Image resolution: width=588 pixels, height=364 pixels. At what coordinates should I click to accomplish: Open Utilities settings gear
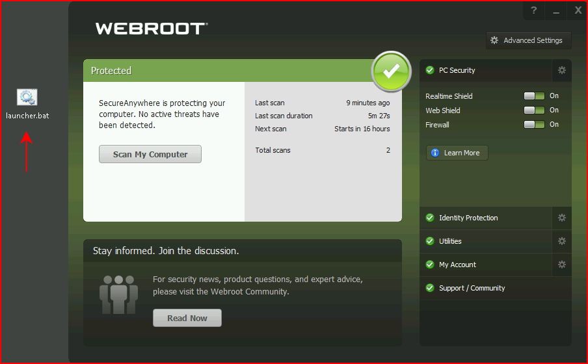pos(561,241)
